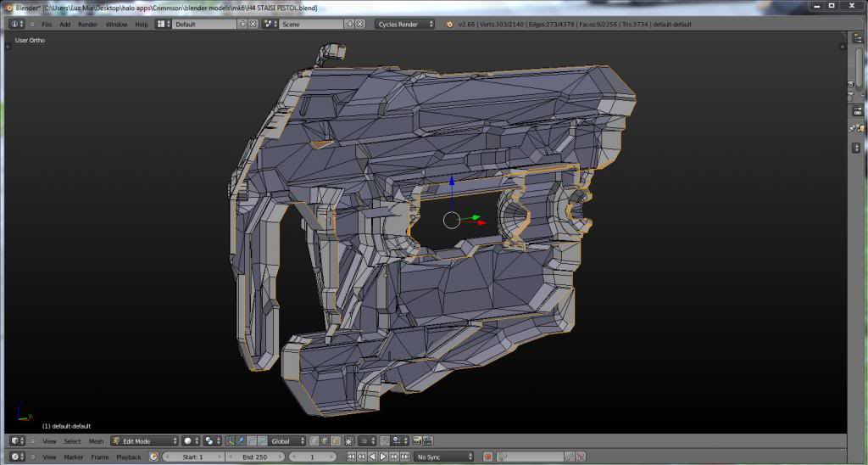Switch to face select mode
This screenshot has height=465, width=868.
(335, 441)
